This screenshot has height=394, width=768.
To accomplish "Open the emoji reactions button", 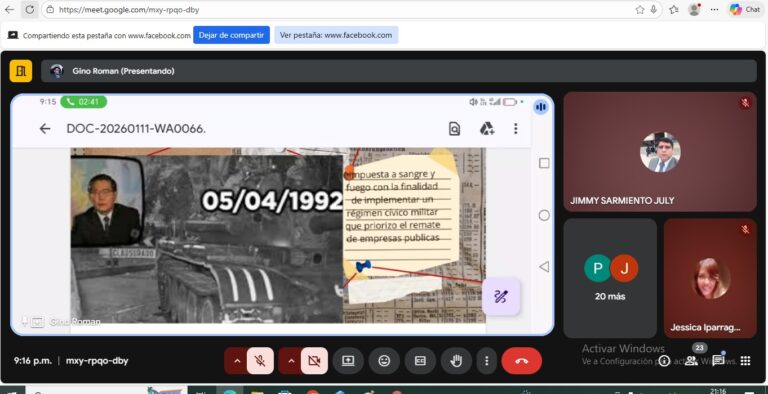I will 384,361.
